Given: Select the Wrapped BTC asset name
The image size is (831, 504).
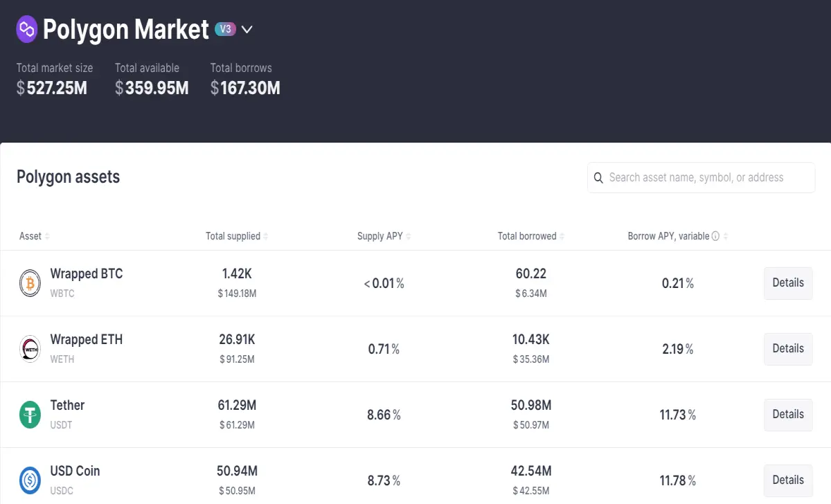Looking at the screenshot, I should (x=87, y=274).
